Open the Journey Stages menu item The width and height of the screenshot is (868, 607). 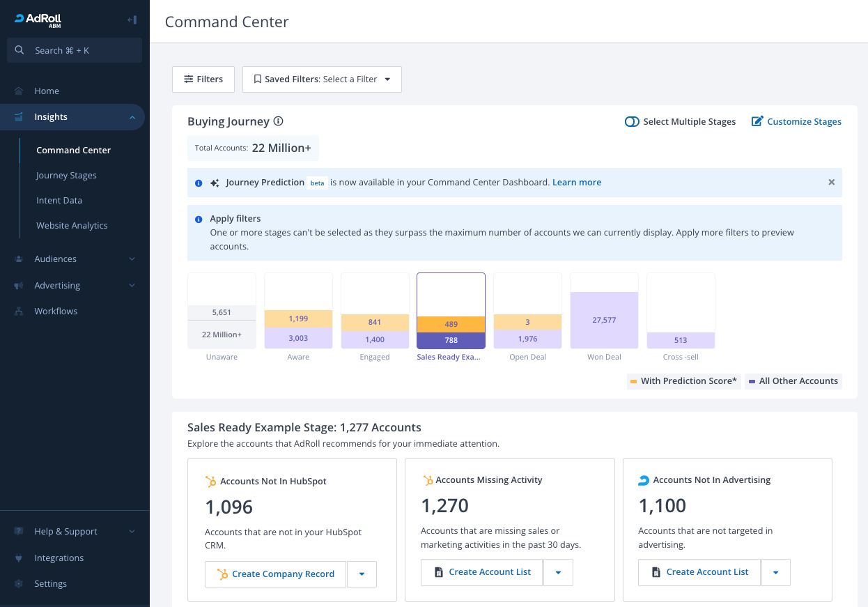[66, 176]
